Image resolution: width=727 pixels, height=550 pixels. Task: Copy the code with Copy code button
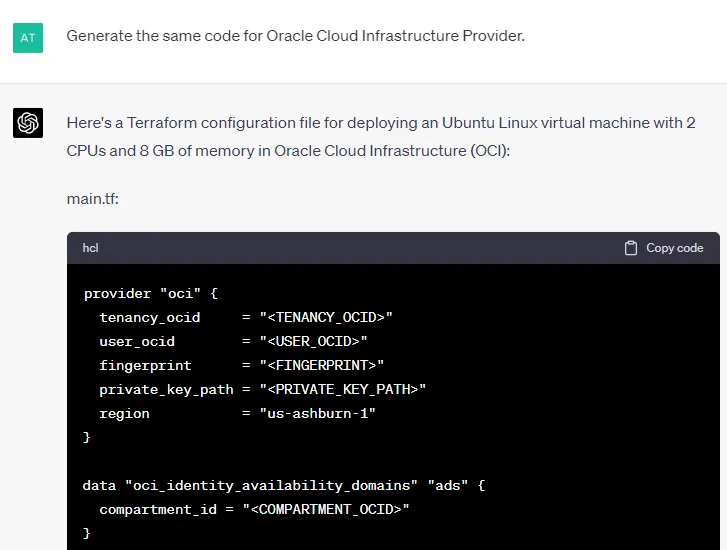pyautogui.click(x=664, y=248)
